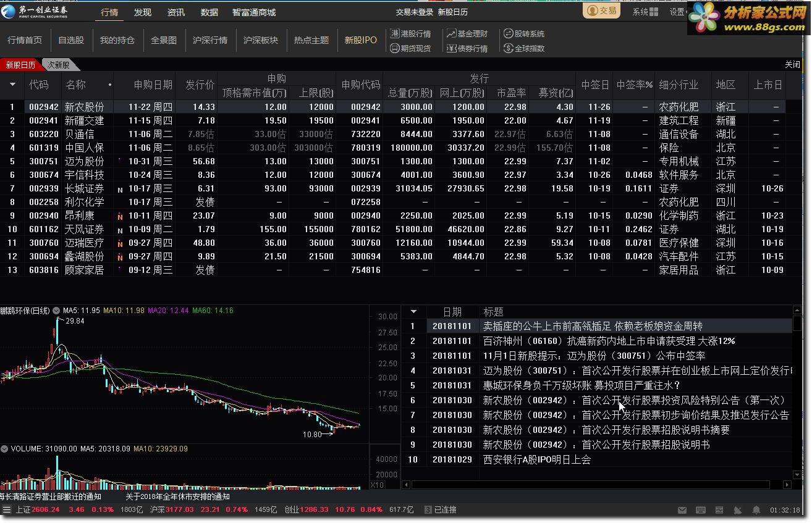The image size is (812, 523).
Task: Open the news list column menu arrow
Action: click(413, 312)
